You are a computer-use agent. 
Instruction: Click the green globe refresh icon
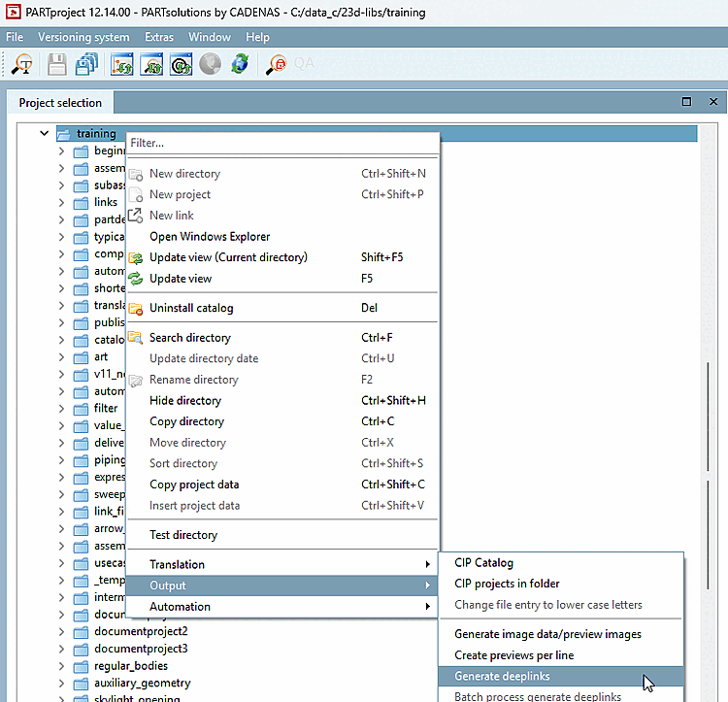tap(240, 64)
